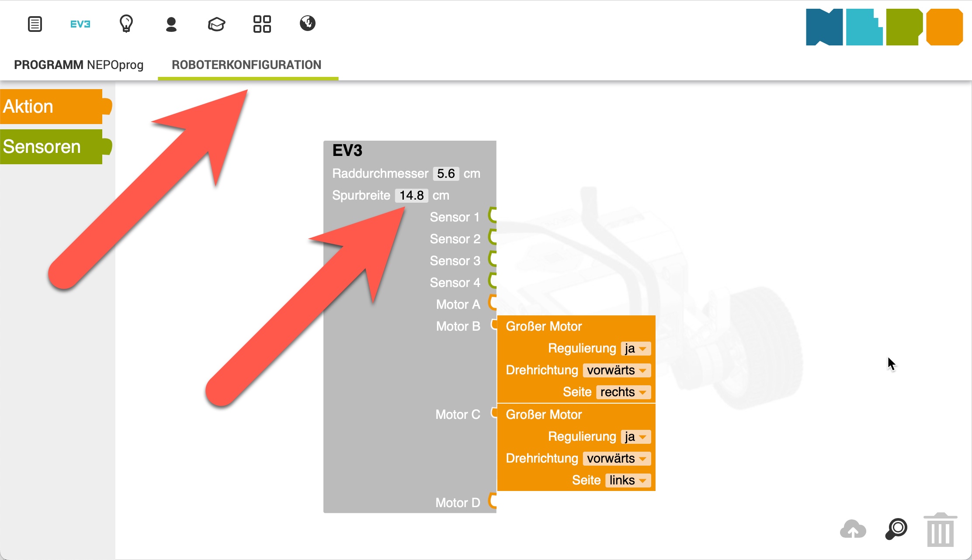Screen dimensions: 972x560
Task: Click the Sensor 2 port connector
Action: click(493, 237)
